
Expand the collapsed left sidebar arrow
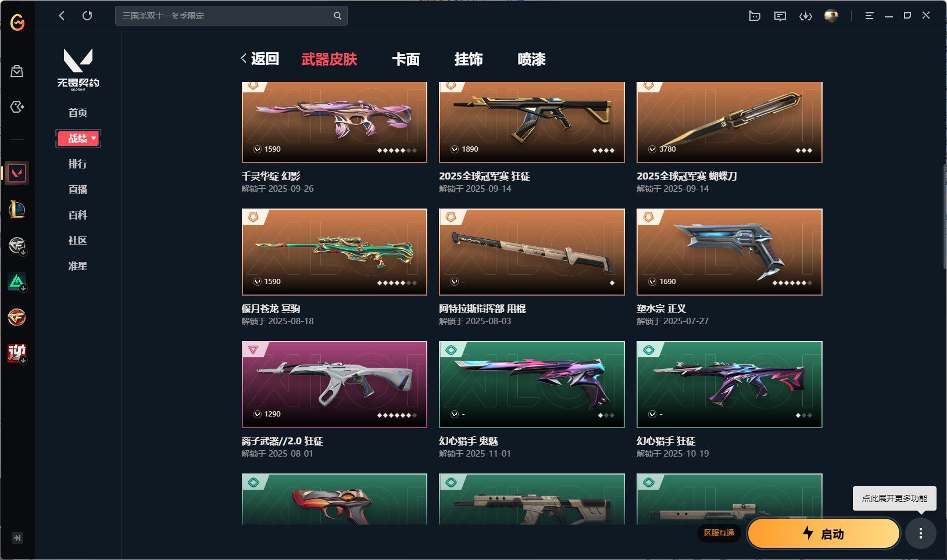[x=17, y=538]
